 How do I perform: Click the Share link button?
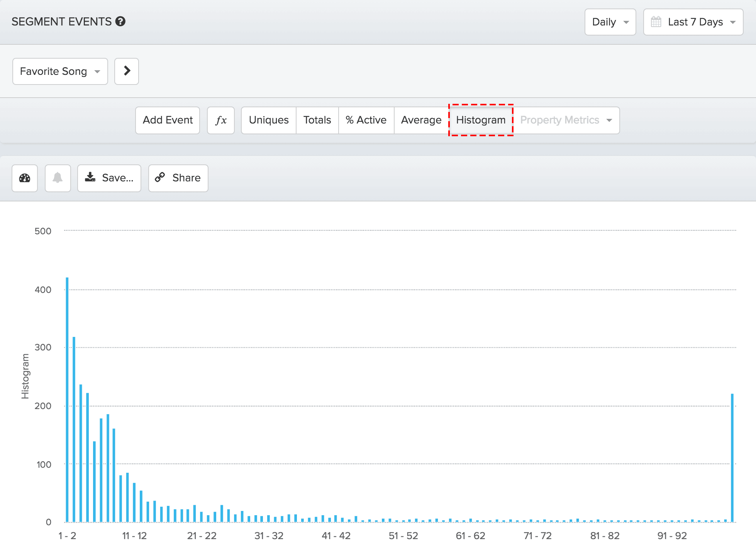[x=178, y=178]
